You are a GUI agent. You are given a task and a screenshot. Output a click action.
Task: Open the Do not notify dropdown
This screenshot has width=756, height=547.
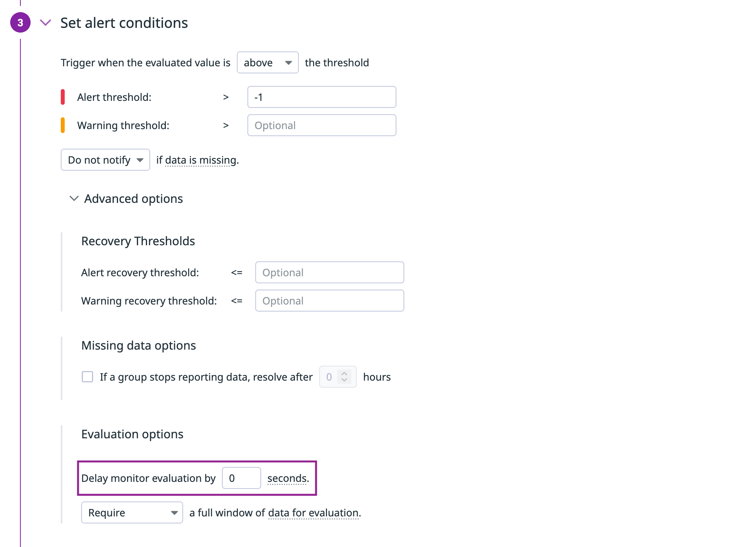click(105, 160)
